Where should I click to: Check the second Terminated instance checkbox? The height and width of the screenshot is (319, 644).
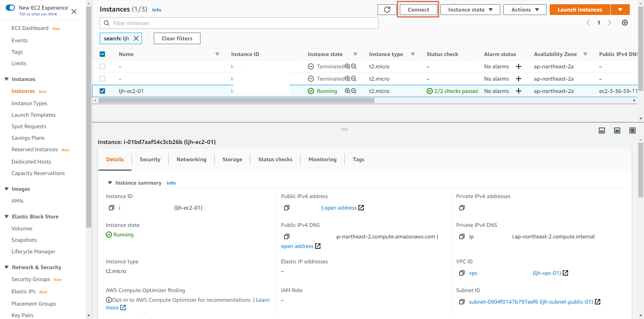click(102, 79)
